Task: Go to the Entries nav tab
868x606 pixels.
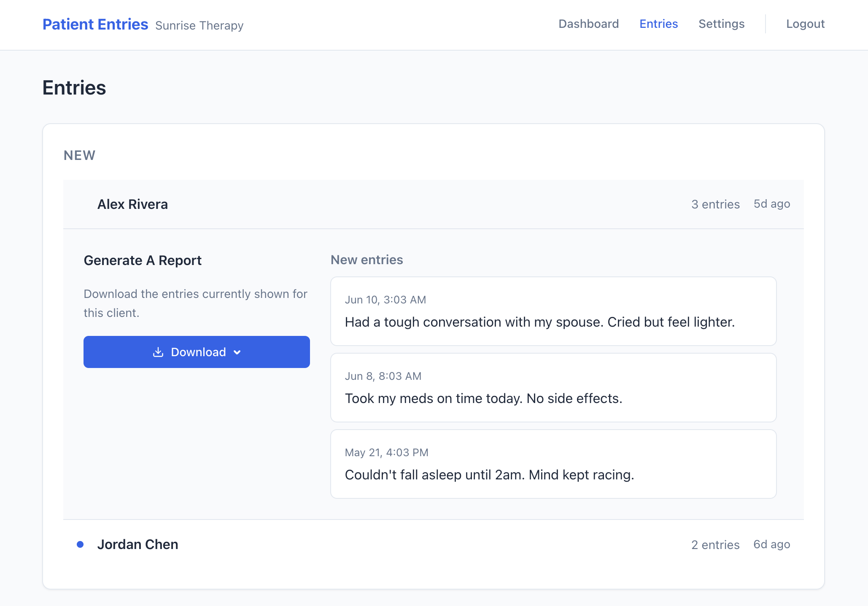Action: 658,24
